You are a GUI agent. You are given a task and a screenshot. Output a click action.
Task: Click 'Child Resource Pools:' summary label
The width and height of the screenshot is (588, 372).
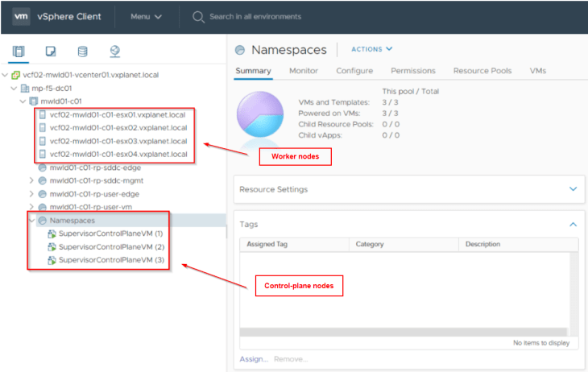pos(336,124)
